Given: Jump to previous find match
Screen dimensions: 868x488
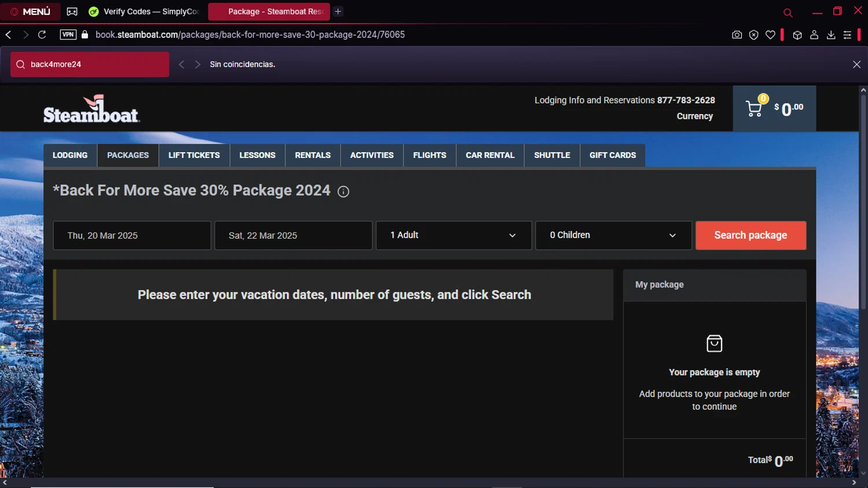Looking at the screenshot, I should 182,64.
